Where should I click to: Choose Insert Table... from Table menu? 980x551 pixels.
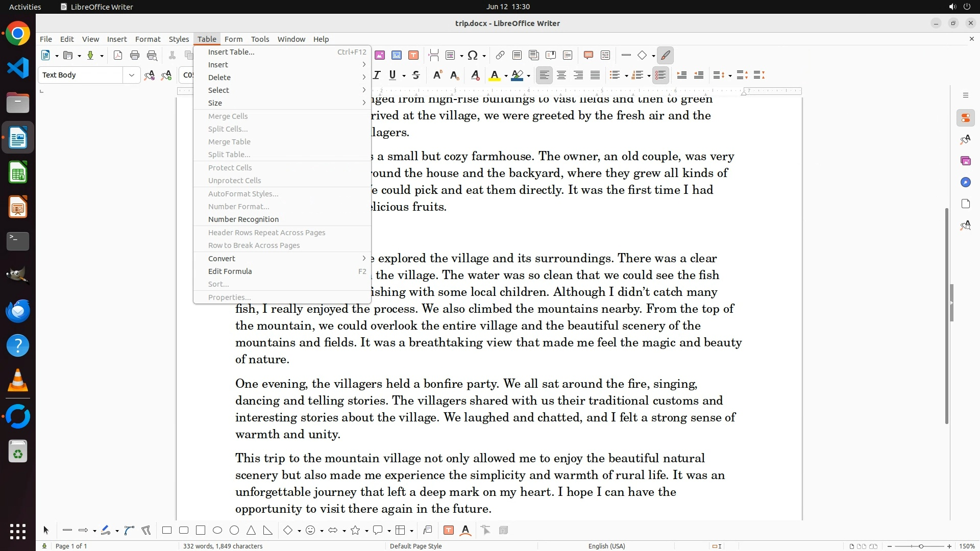231,52
